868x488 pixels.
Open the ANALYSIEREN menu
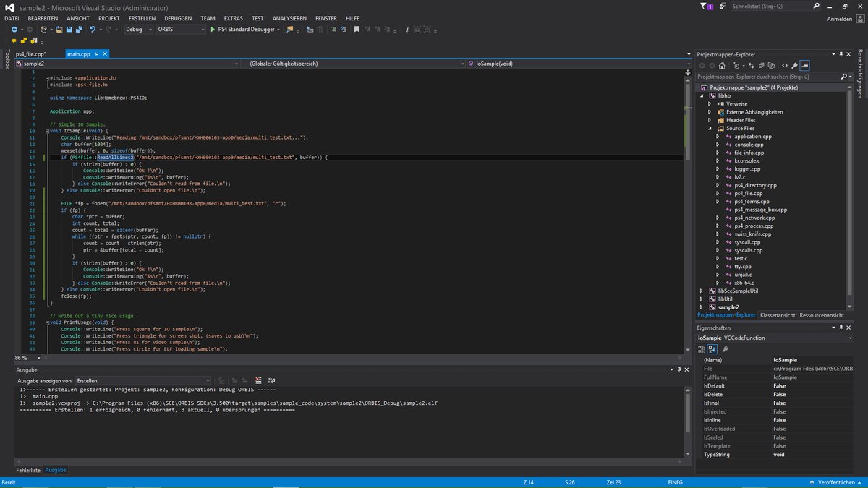(289, 17)
